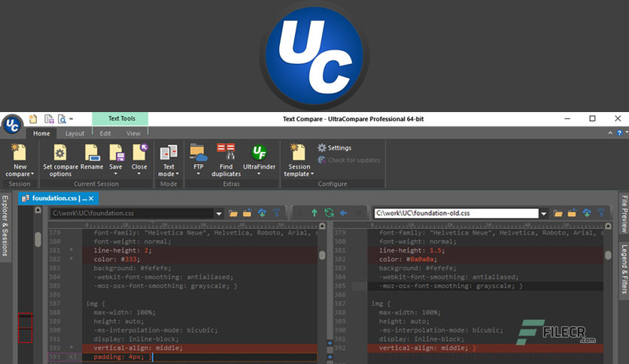Open the UC application menu button

[12, 125]
